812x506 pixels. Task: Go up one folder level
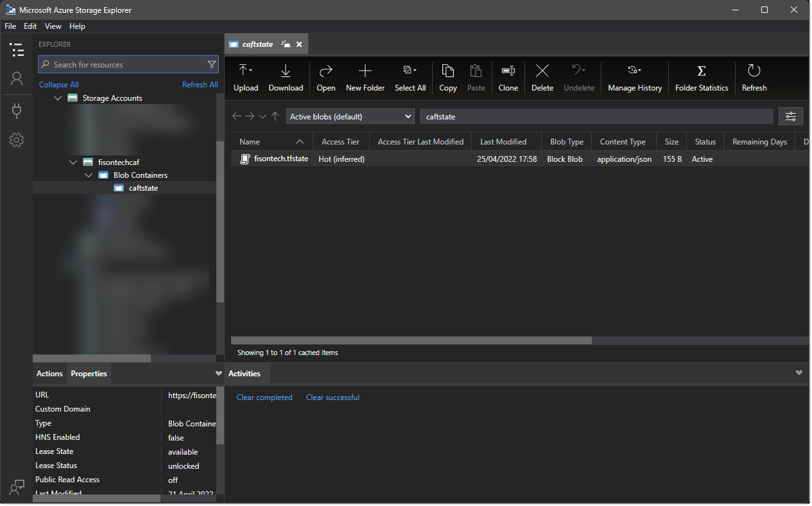click(275, 116)
